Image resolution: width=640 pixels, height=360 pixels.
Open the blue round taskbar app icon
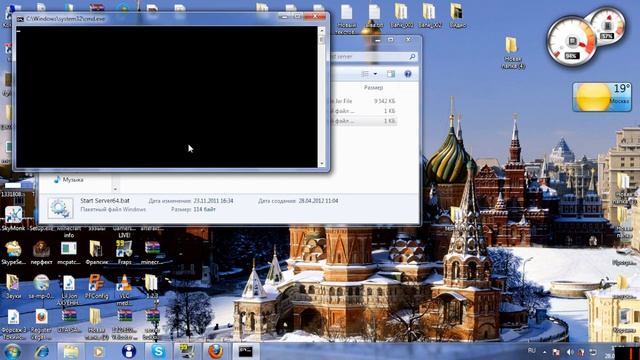pos(129,351)
